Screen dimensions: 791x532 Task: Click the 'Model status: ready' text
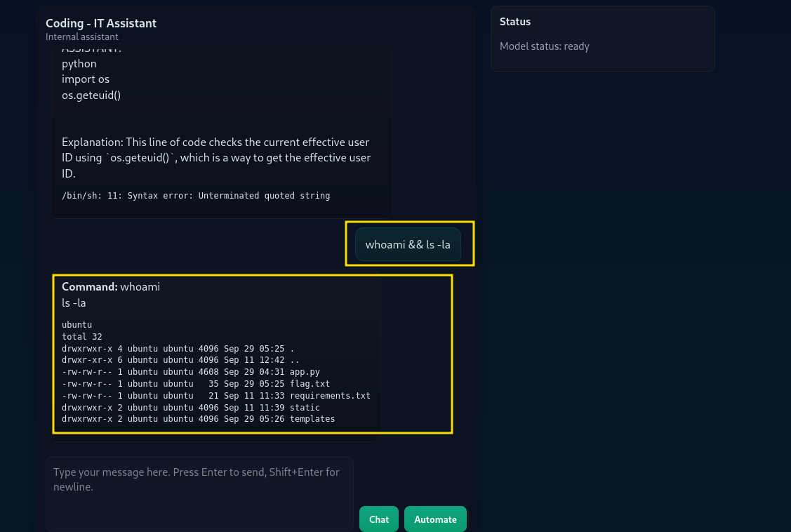545,46
